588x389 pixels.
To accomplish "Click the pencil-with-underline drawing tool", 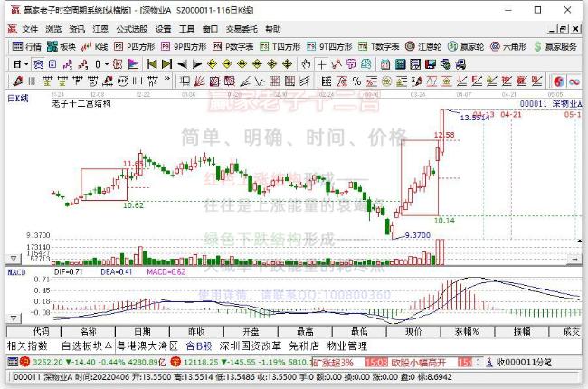I will tap(108, 81).
